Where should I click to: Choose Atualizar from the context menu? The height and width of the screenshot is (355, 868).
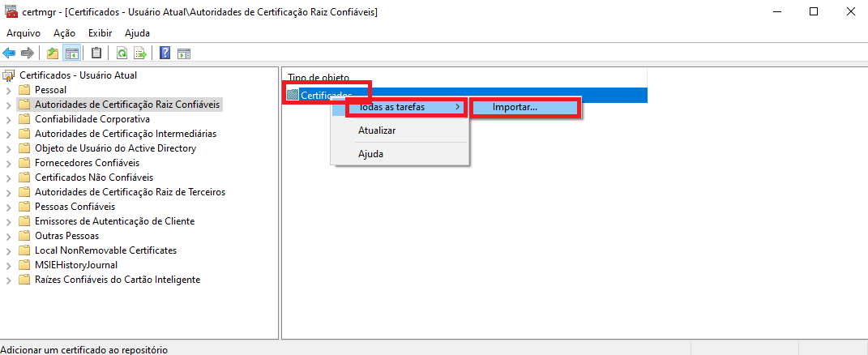pos(377,130)
